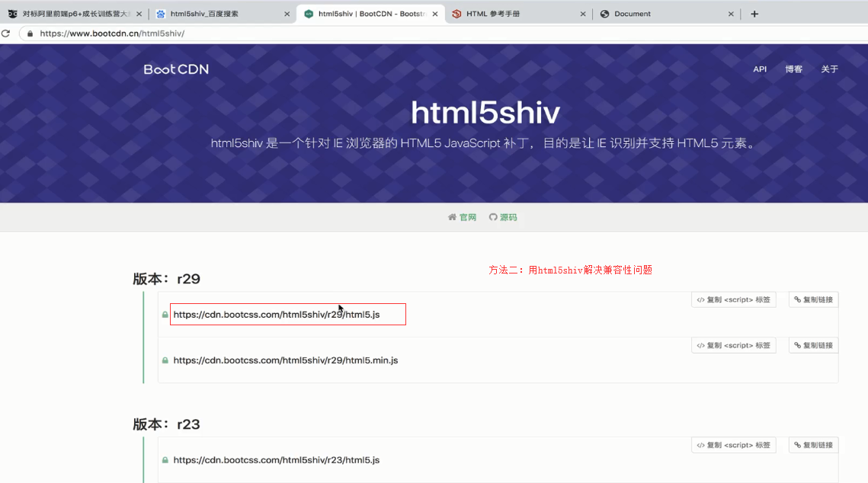This screenshot has height=483, width=868.
Task: Select the html5shiv | BootCDN tab
Action: pyautogui.click(x=371, y=14)
